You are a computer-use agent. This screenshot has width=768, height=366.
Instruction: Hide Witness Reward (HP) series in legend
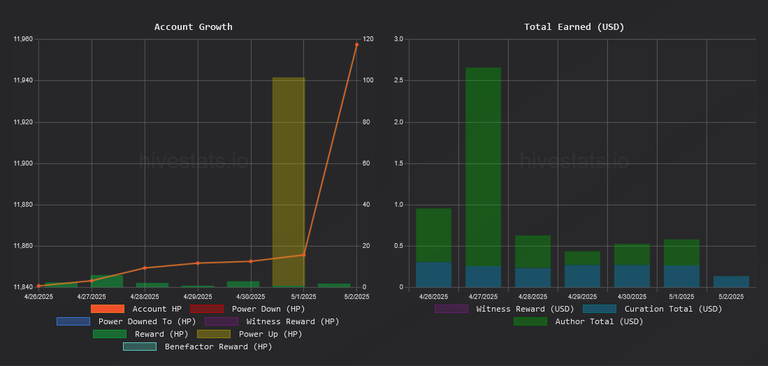(221, 321)
